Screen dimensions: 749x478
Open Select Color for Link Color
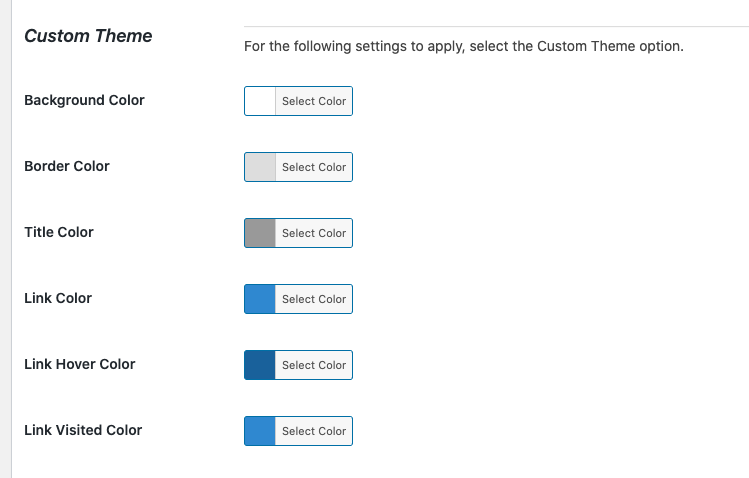pos(313,299)
